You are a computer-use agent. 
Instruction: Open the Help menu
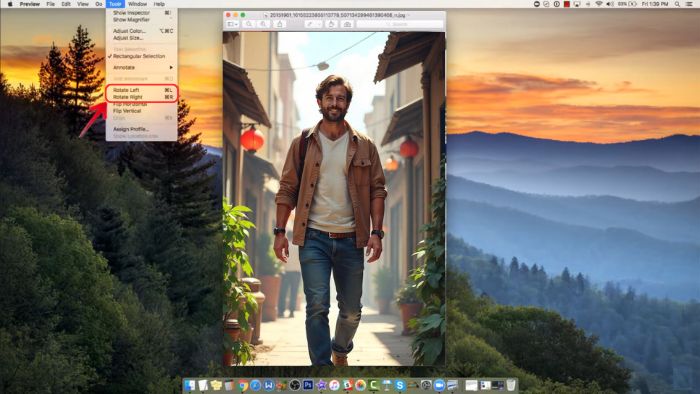159,4
